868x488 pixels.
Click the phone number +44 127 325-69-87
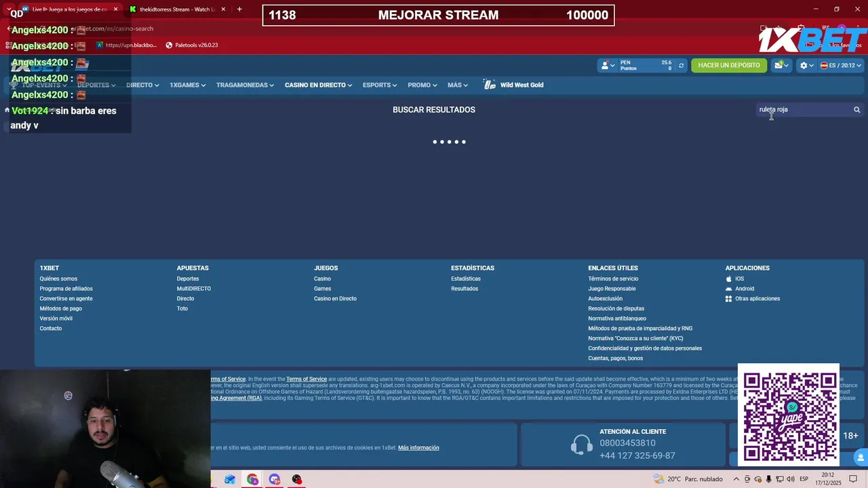point(637,456)
